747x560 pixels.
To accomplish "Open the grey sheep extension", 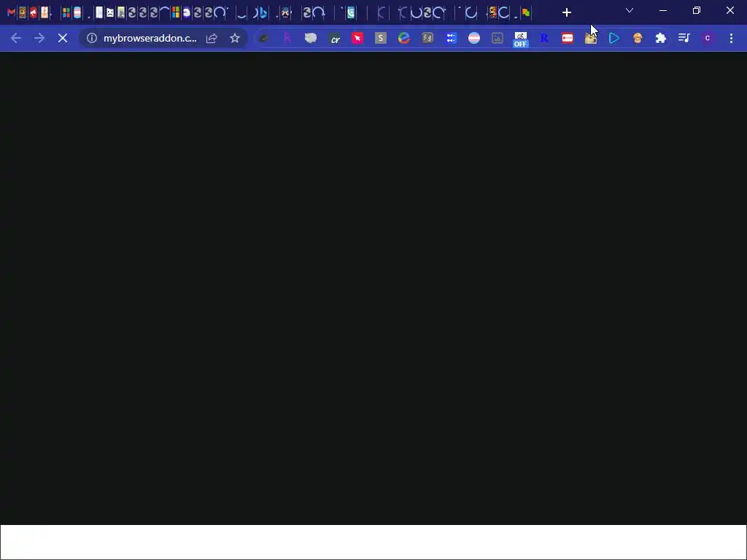I will tap(311, 38).
